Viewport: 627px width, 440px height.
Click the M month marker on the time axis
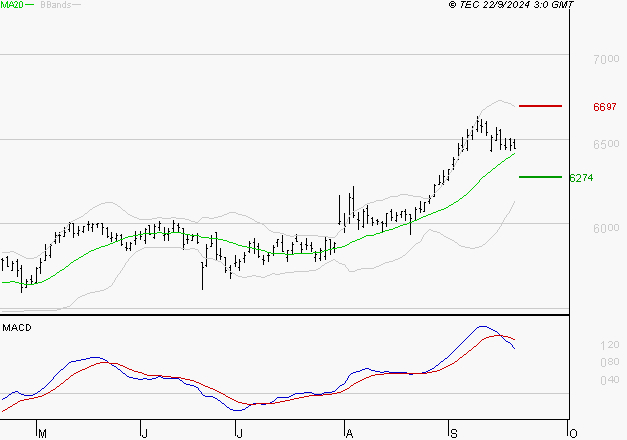point(42,434)
